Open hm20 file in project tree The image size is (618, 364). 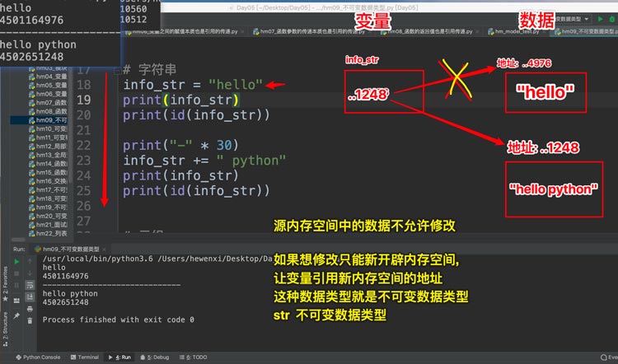48,216
